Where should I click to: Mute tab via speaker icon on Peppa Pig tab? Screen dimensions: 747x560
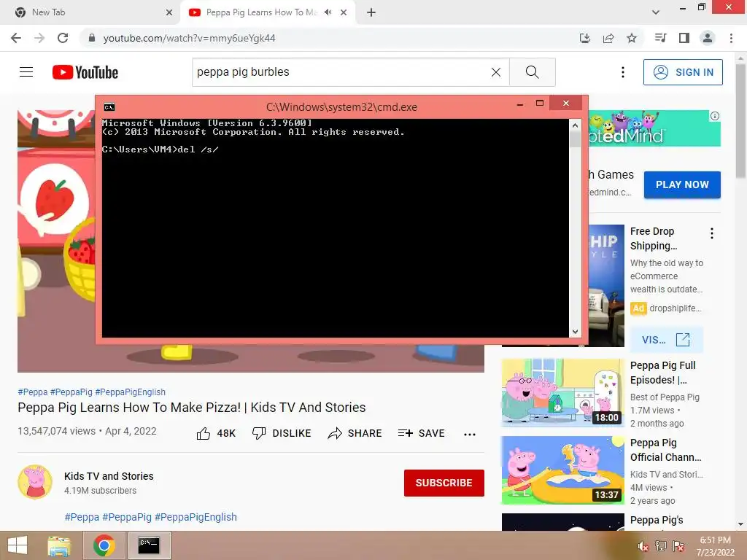[x=328, y=12]
